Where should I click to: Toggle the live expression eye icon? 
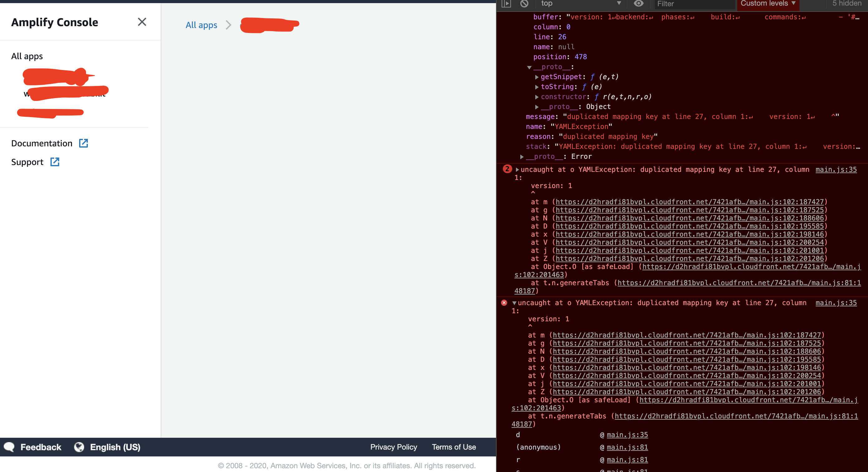pos(638,4)
